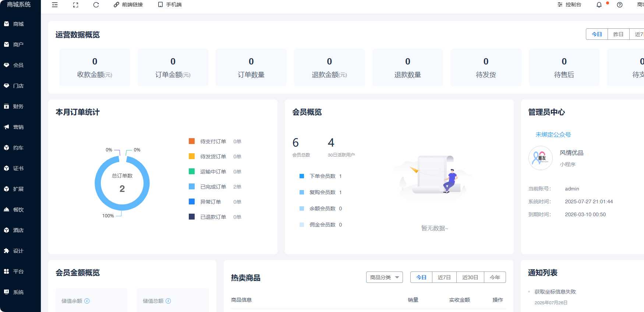This screenshot has width=644, height=312.
Task: Select 今日 in 热卖商品 filter
Action: pos(421,277)
